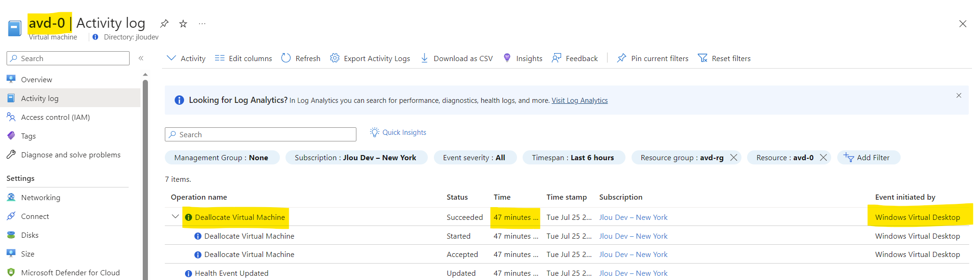The width and height of the screenshot is (980, 280).
Task: Open Quick Insights
Action: click(x=398, y=132)
